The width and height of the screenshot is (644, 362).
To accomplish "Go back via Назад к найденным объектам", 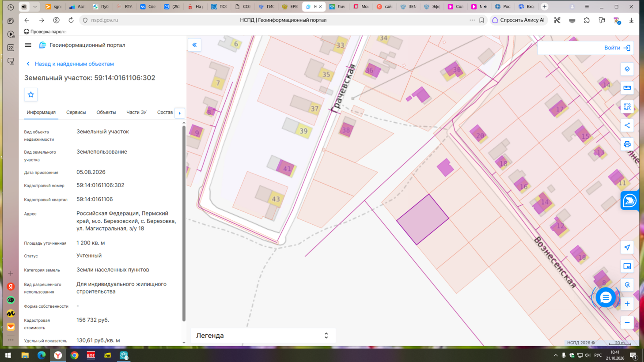I will pos(70,64).
